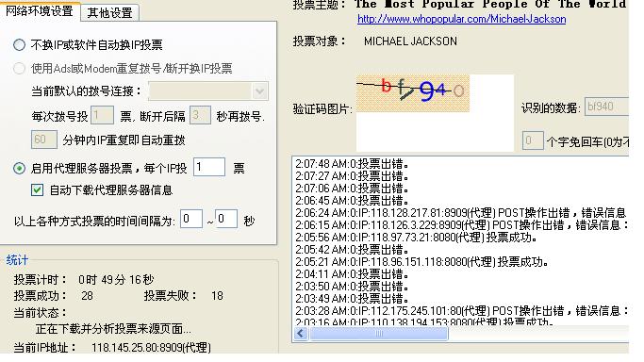Screen dimensions: 644x362
Task: Select the log row with IP 112.175.245.101:80
Action: tap(462, 311)
